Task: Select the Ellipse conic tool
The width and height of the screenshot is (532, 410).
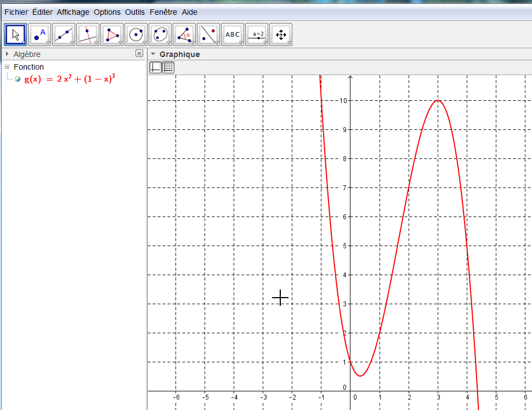Action: (160, 35)
